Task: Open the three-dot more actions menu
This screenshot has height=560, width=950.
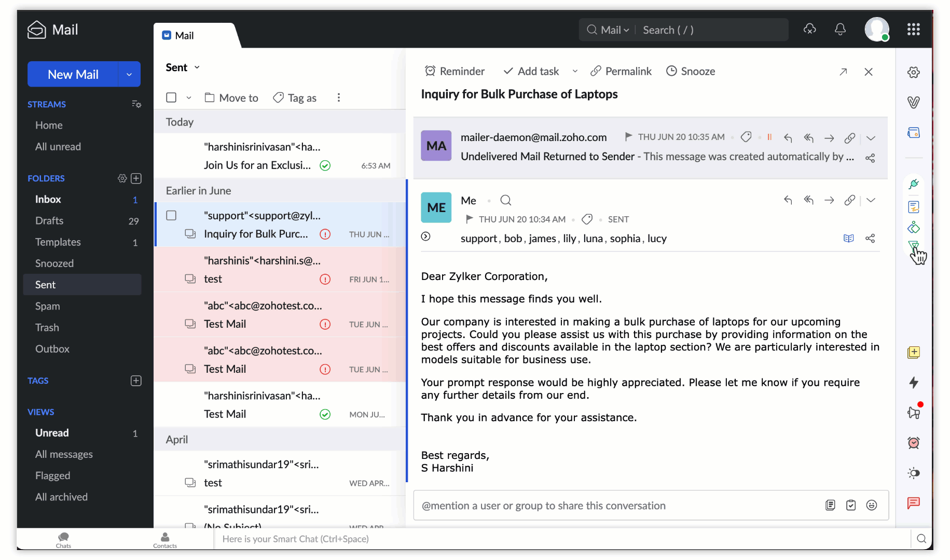Action: (x=339, y=97)
